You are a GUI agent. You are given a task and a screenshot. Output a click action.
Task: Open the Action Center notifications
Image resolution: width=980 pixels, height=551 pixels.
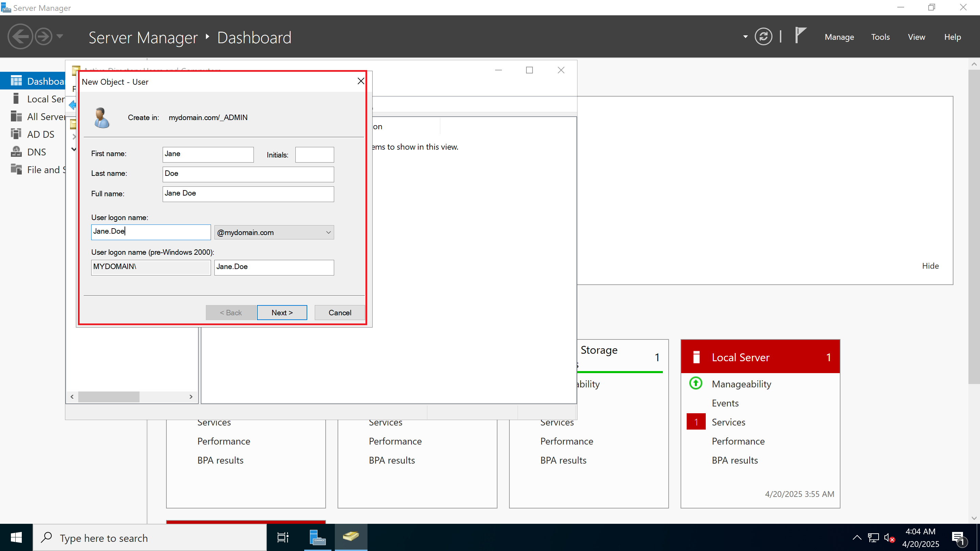coord(959,538)
